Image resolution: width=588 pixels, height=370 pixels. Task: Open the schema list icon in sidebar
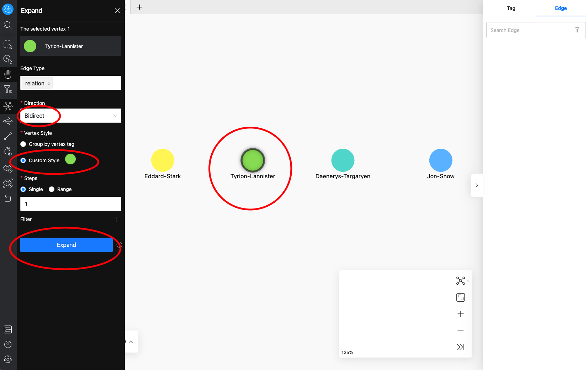pos(8,329)
